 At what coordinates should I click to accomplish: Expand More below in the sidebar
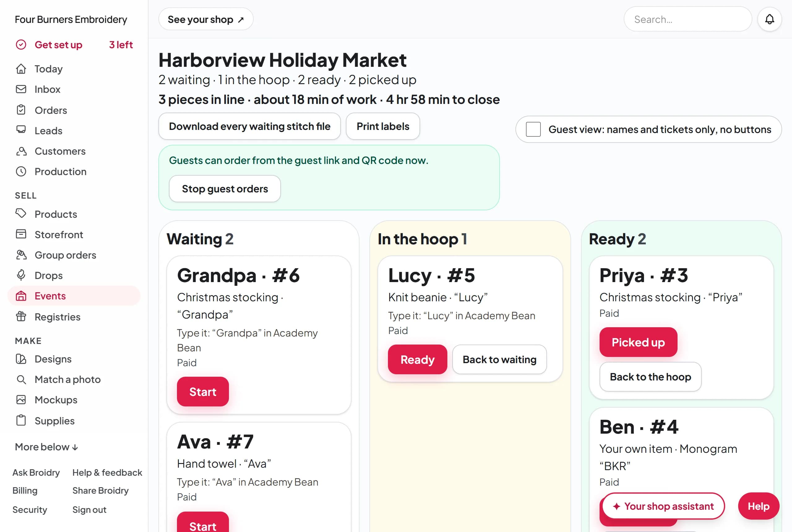46,447
